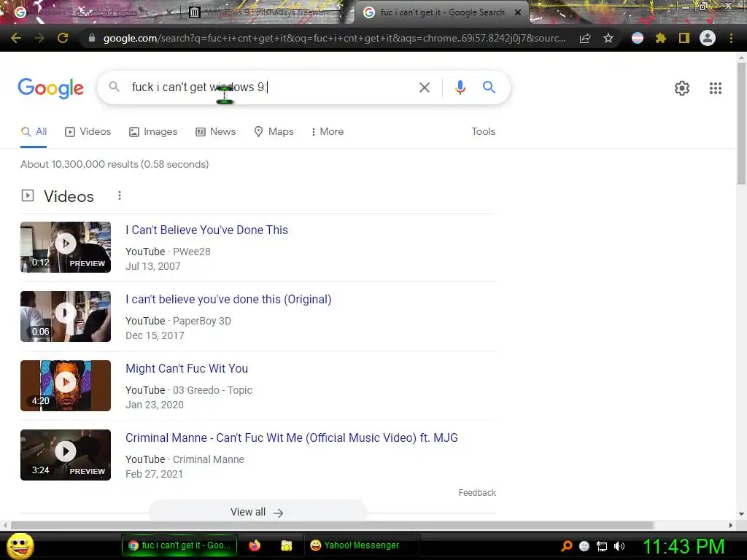
Task: Play the 0:06 PaperBoy 3D video thumbnail
Action: point(66,316)
